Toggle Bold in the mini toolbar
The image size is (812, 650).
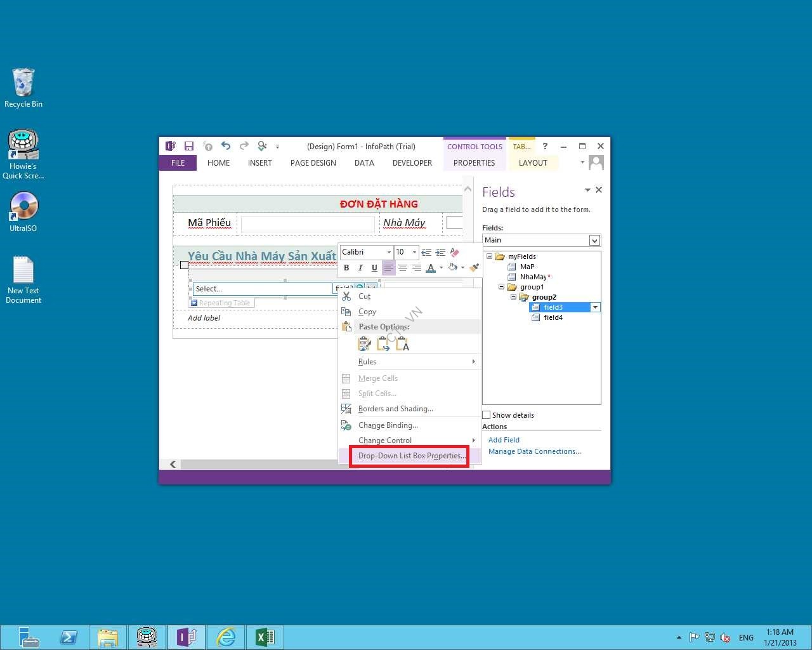coord(346,268)
